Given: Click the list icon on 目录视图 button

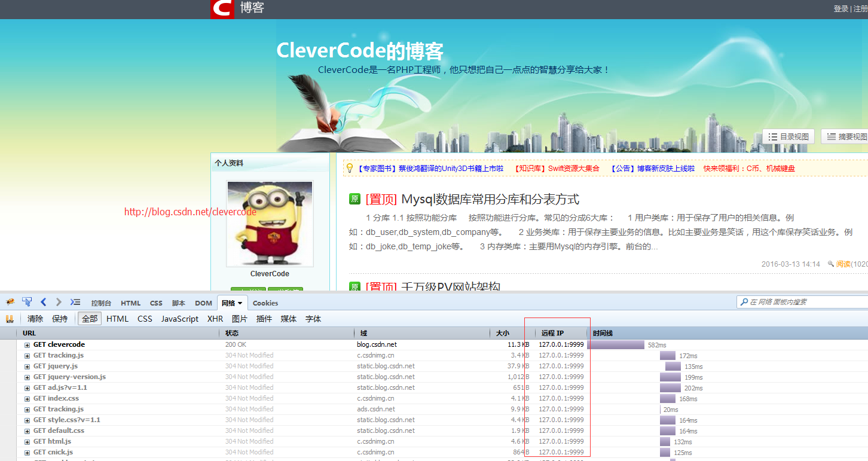Looking at the screenshot, I should (x=773, y=137).
